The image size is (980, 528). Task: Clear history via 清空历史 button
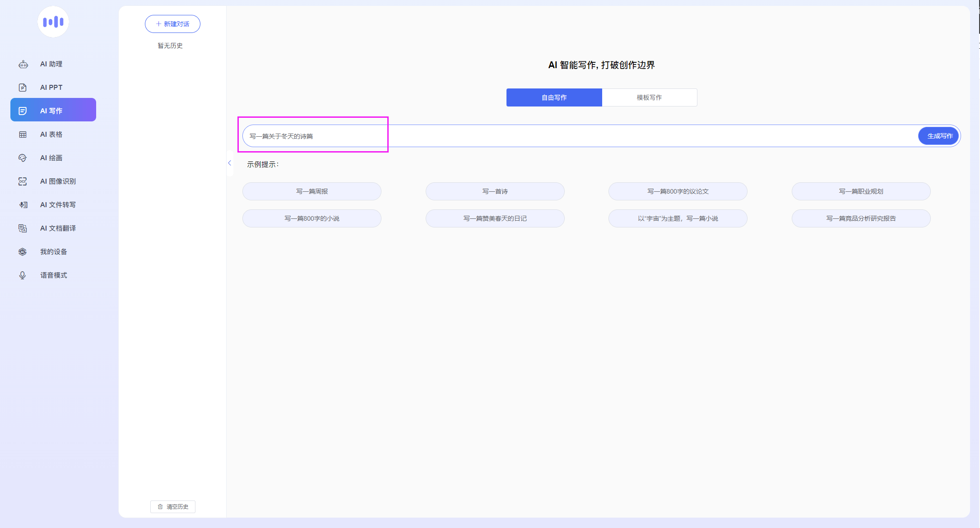(x=173, y=507)
